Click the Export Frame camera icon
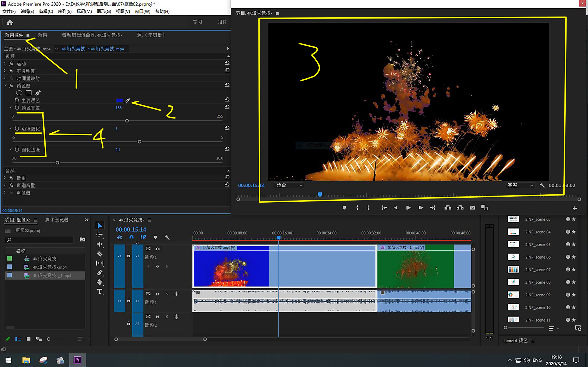This screenshot has width=588, height=367. coord(472,208)
